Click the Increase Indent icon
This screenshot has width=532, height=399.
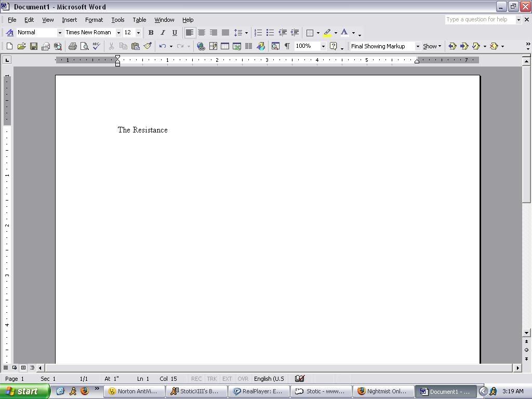pos(295,33)
